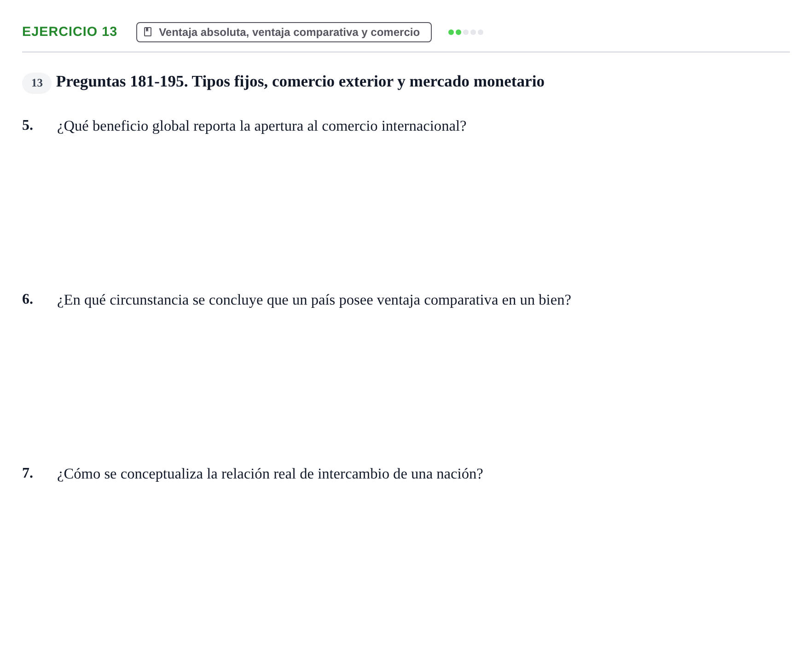
Task: Click question 7 about relación real de intercambio
Action: click(x=270, y=474)
